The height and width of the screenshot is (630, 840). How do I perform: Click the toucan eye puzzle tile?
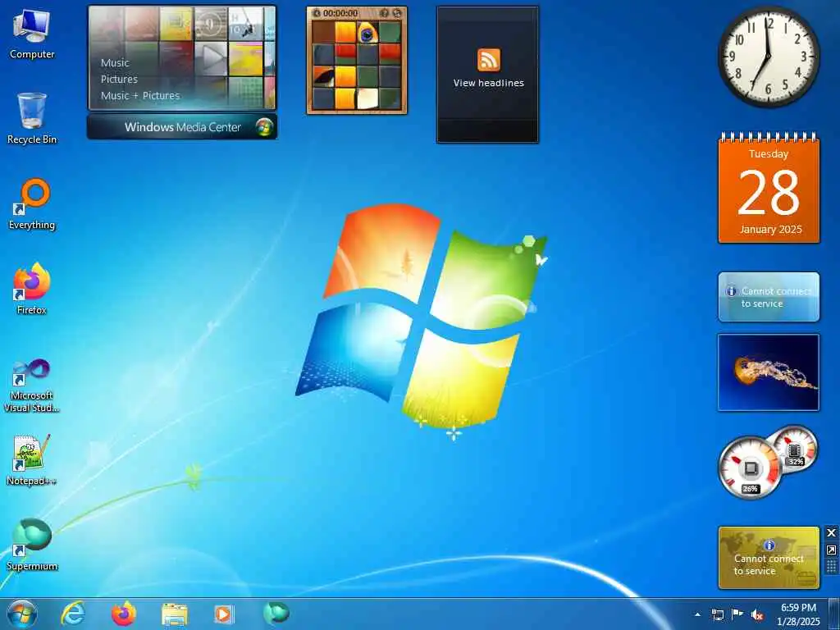(367, 33)
